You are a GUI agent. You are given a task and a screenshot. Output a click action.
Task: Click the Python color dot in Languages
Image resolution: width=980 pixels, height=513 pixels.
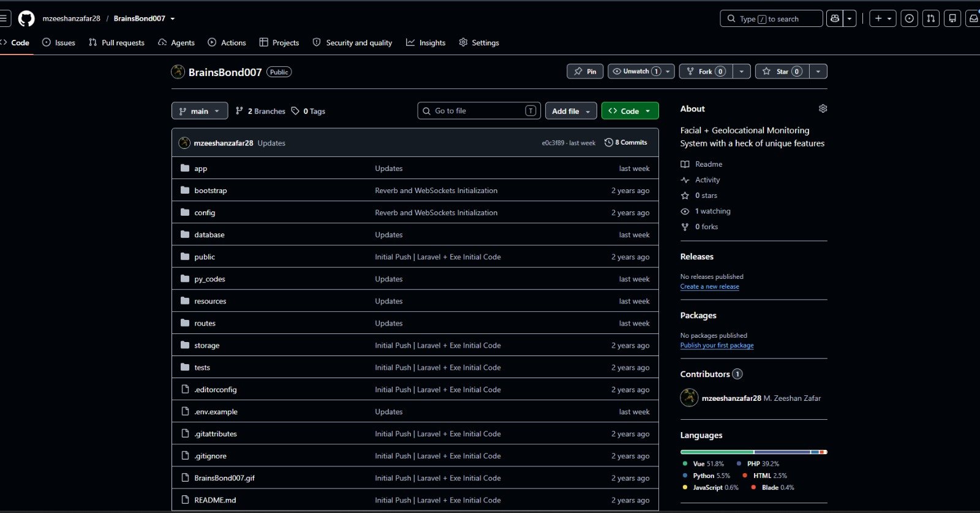pyautogui.click(x=685, y=476)
